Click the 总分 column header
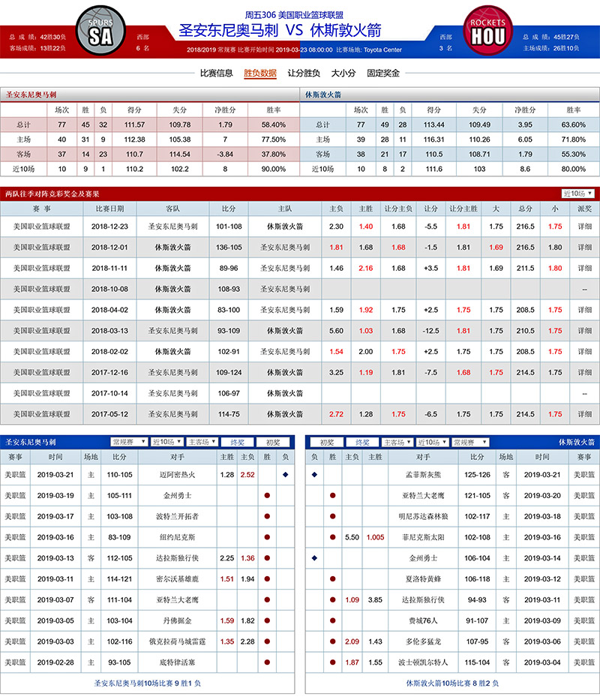600x700 pixels. [526, 209]
